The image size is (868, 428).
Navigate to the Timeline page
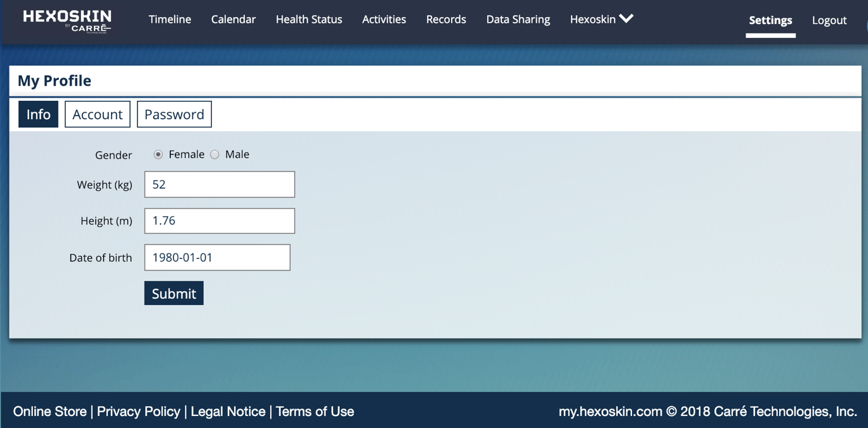(x=169, y=19)
